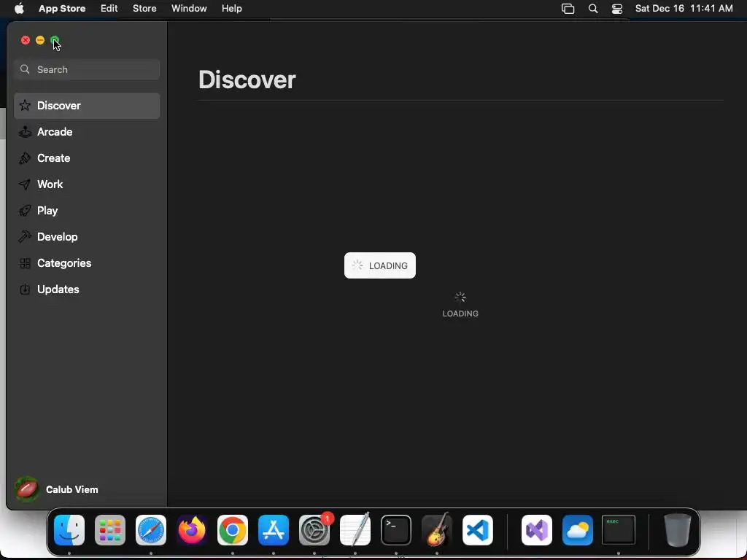Open the Weather app from Dock

(578, 530)
